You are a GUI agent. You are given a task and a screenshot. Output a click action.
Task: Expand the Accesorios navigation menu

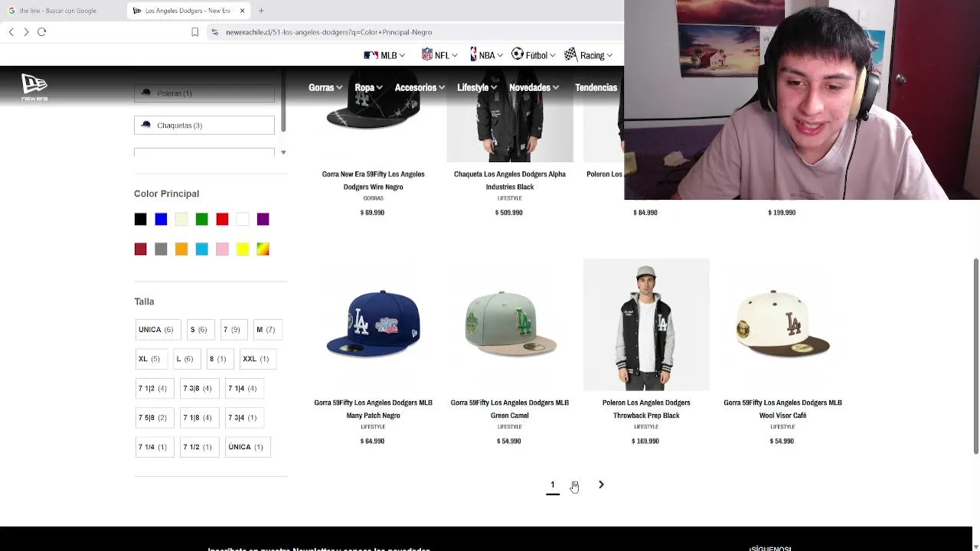(420, 87)
